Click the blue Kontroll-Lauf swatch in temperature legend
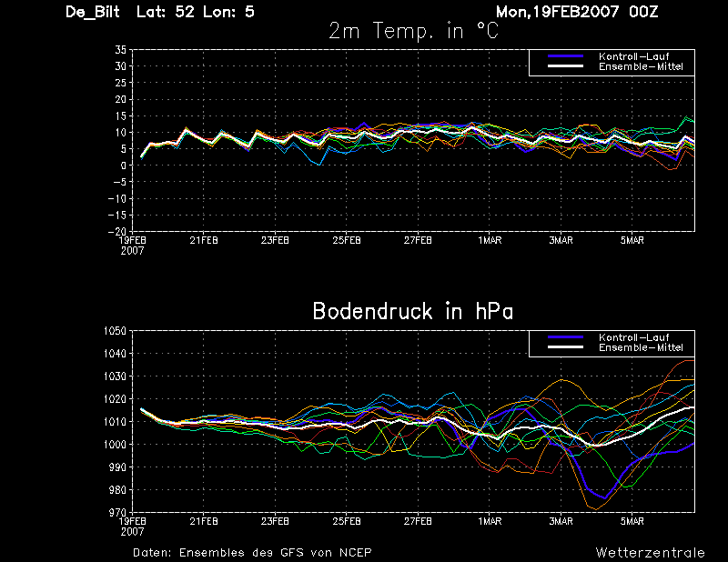 (x=565, y=56)
